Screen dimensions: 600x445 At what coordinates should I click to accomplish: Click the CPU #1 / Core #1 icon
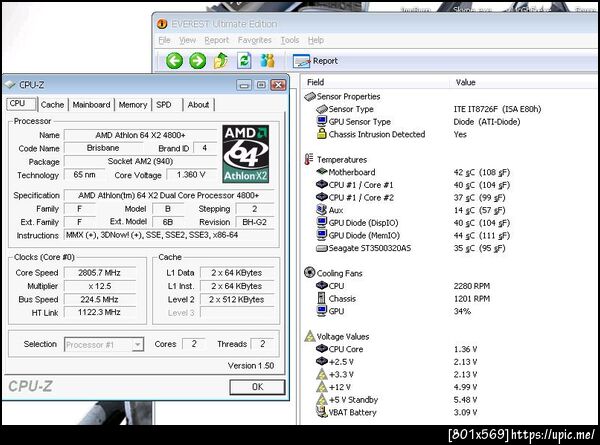pyautogui.click(x=322, y=184)
